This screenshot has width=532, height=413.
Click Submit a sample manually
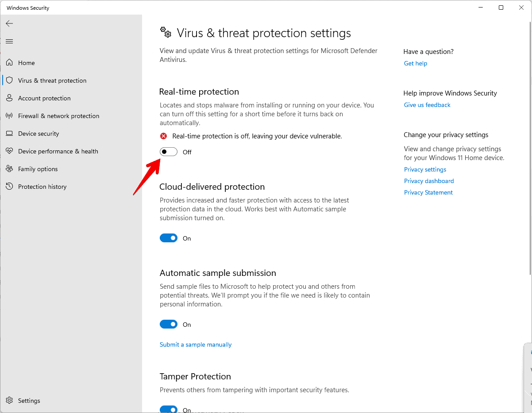(195, 344)
